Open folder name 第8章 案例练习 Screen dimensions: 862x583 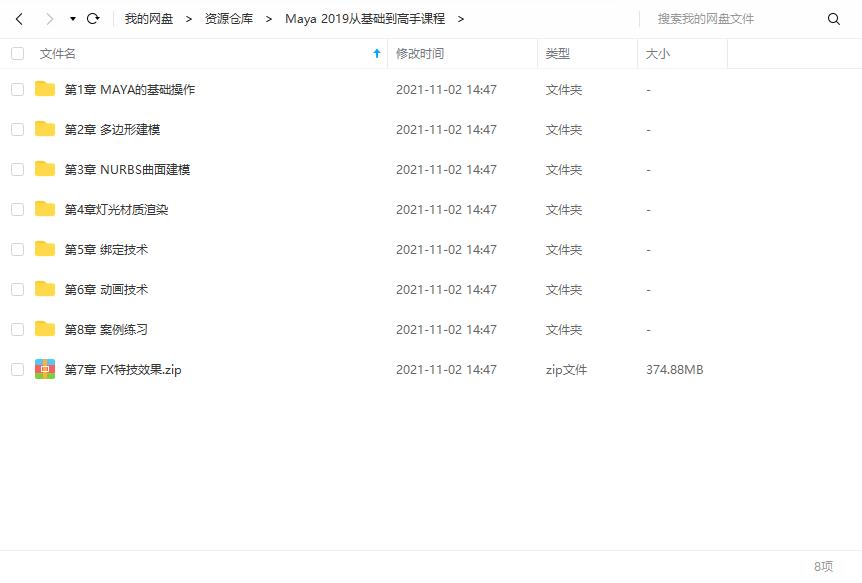click(x=106, y=330)
